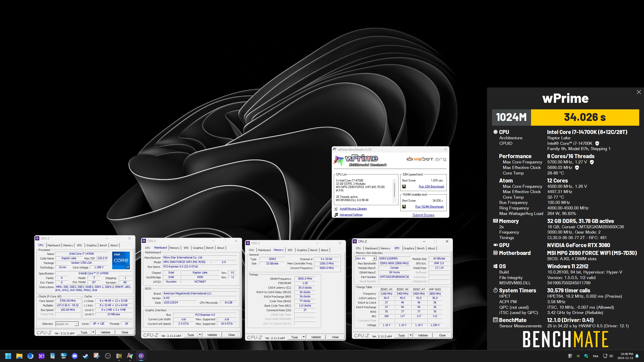
Task: Open network status tray icon
Action: click(605, 356)
